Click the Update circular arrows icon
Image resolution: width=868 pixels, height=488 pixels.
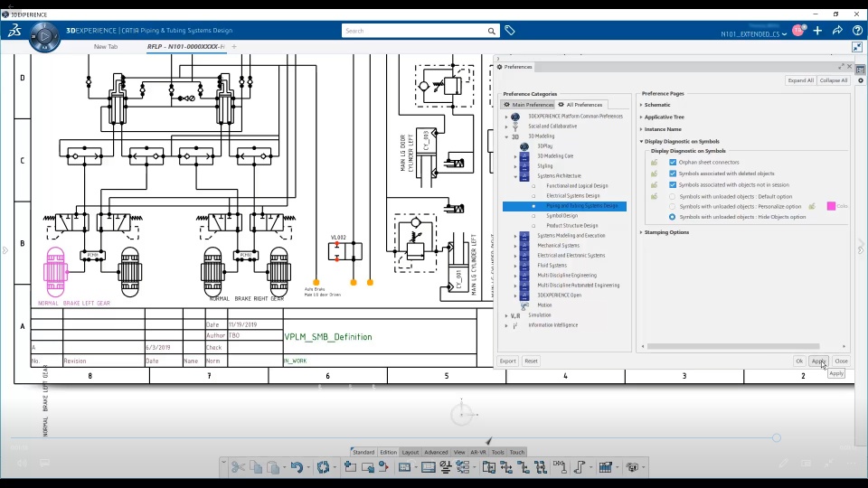(x=324, y=467)
